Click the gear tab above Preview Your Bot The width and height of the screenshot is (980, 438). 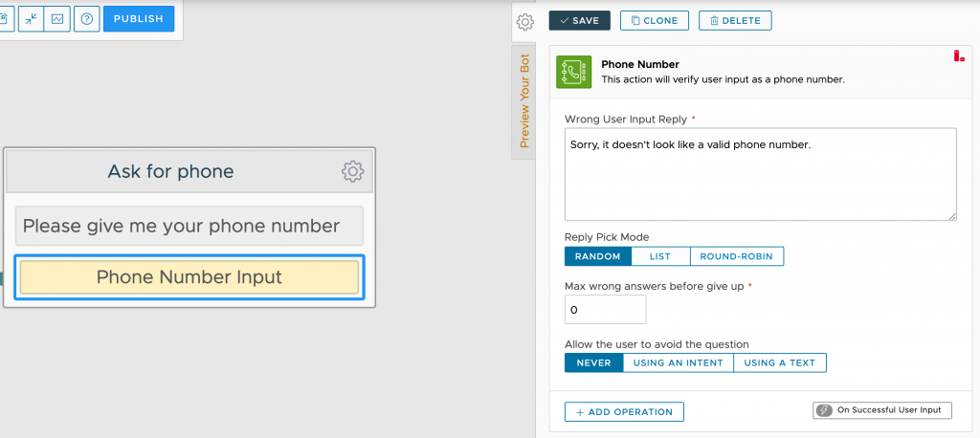(x=524, y=23)
